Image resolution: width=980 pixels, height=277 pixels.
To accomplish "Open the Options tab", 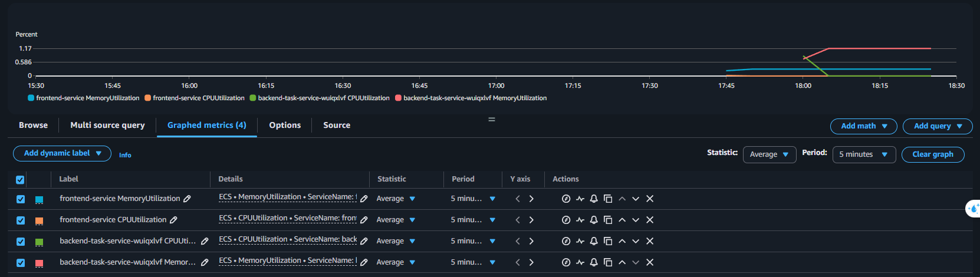I will click(285, 125).
